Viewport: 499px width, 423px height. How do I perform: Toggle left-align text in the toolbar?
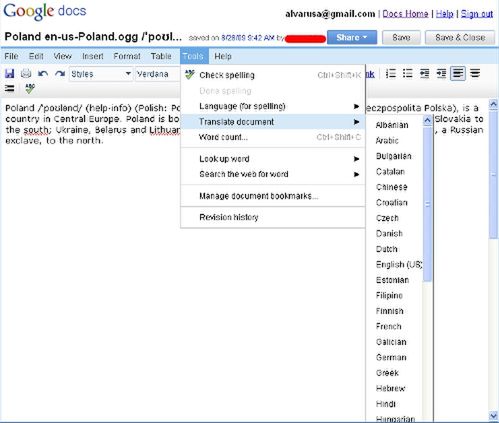click(458, 73)
